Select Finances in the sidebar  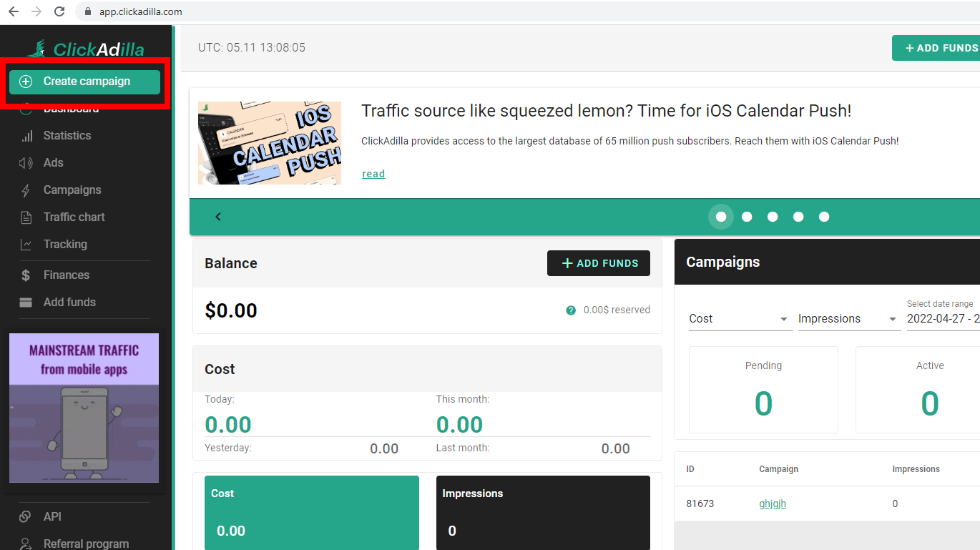pyautogui.click(x=67, y=275)
